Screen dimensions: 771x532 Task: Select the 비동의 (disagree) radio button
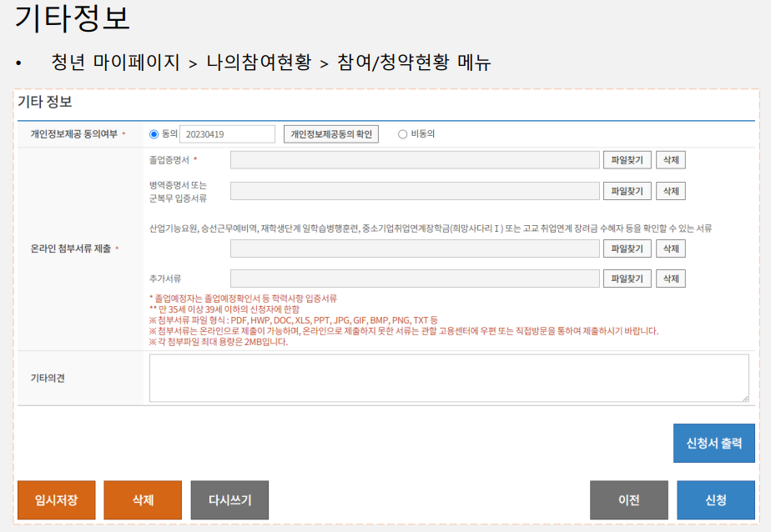pos(401,133)
